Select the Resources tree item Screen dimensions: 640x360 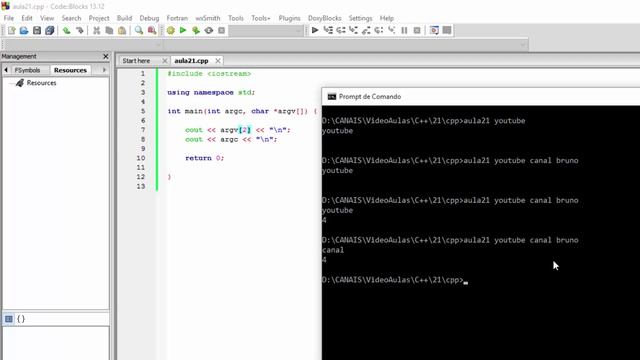(x=41, y=83)
